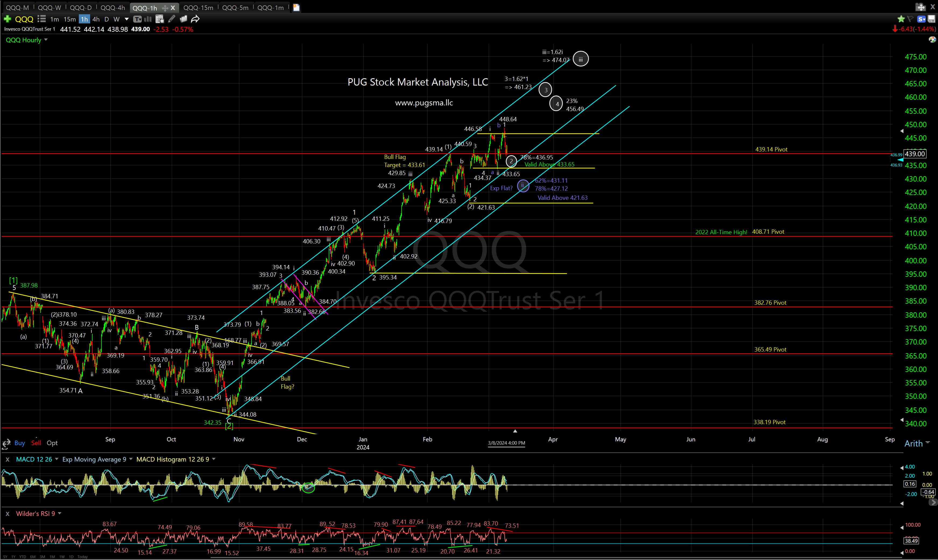Click the Buy button
The height and width of the screenshot is (560, 938).
coord(20,443)
